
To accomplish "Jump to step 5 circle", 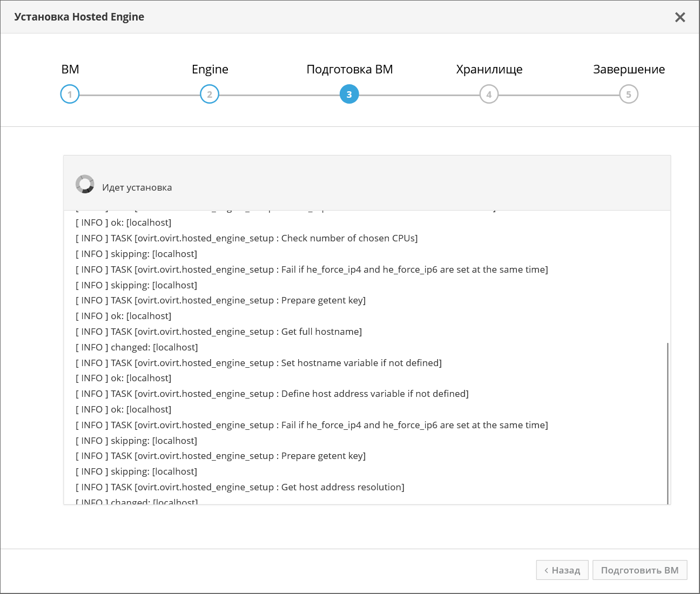I will coord(629,94).
